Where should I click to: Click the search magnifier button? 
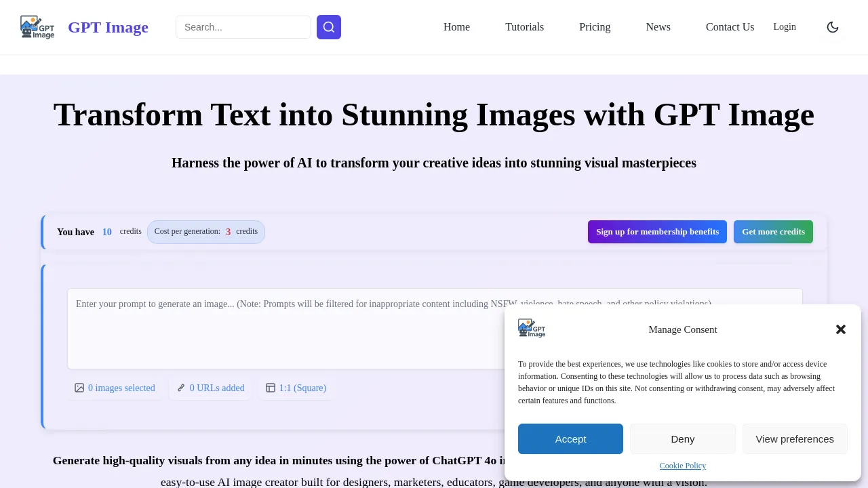click(329, 27)
